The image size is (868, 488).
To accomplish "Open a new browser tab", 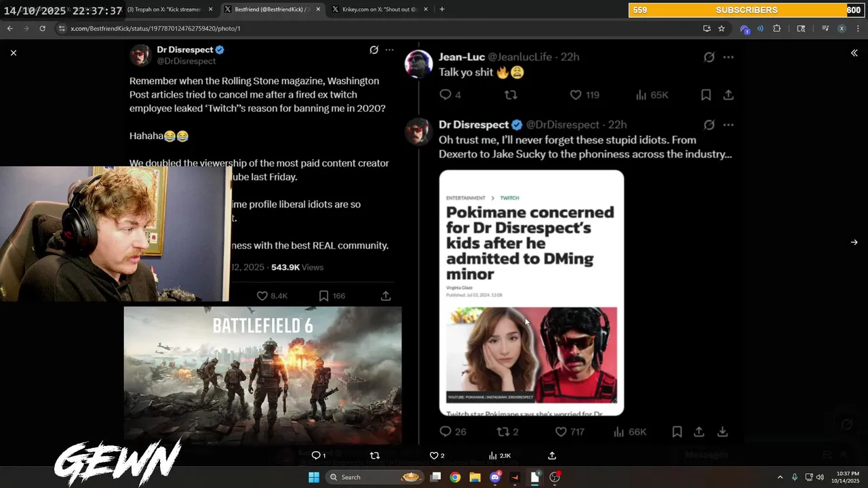I will 442,9.
